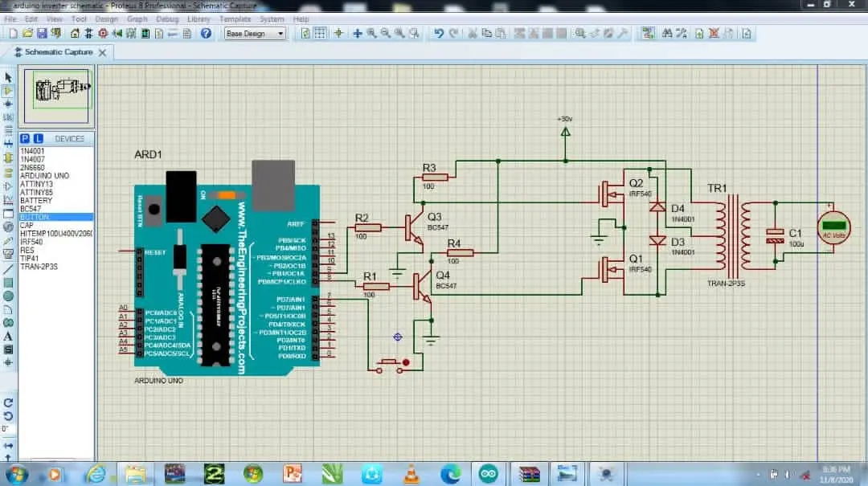Click the Arduino IDE icon in taskbar

489,474
